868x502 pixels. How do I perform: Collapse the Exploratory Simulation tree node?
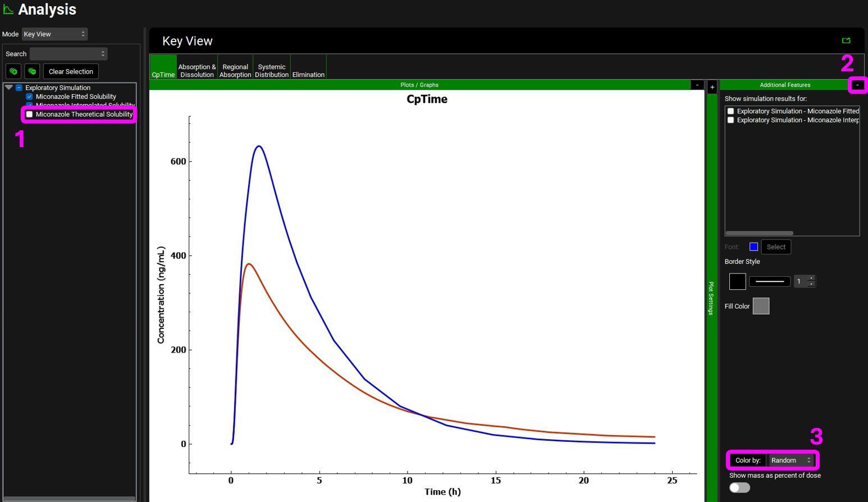[x=9, y=88]
